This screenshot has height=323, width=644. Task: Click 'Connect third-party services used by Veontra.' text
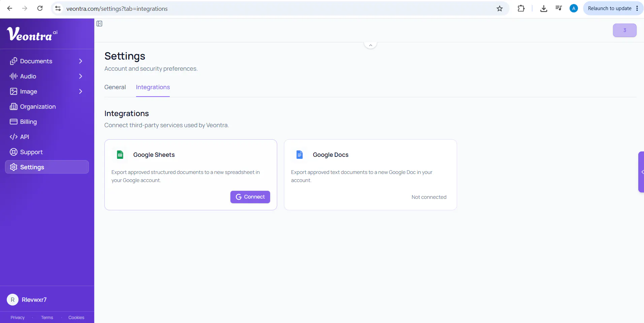click(x=167, y=125)
